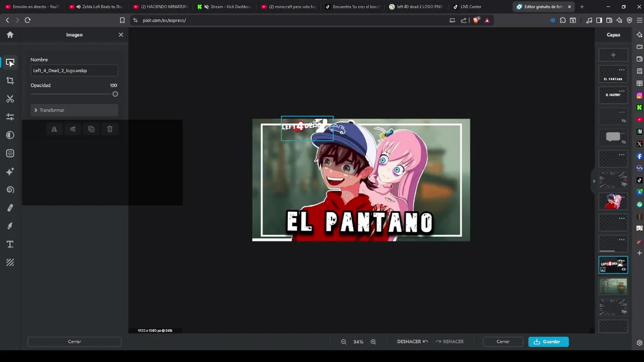Open the Element diagonal lines tool
The image size is (644, 362).
tap(10, 262)
